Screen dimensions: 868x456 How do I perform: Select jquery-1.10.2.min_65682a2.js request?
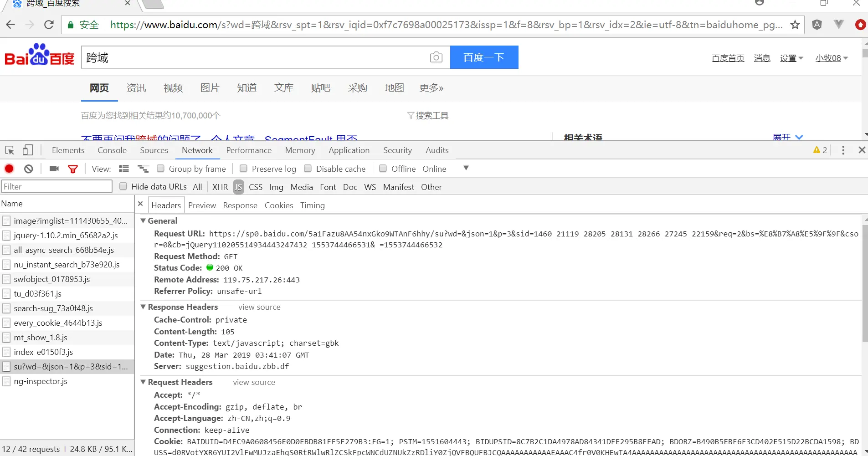click(x=67, y=236)
